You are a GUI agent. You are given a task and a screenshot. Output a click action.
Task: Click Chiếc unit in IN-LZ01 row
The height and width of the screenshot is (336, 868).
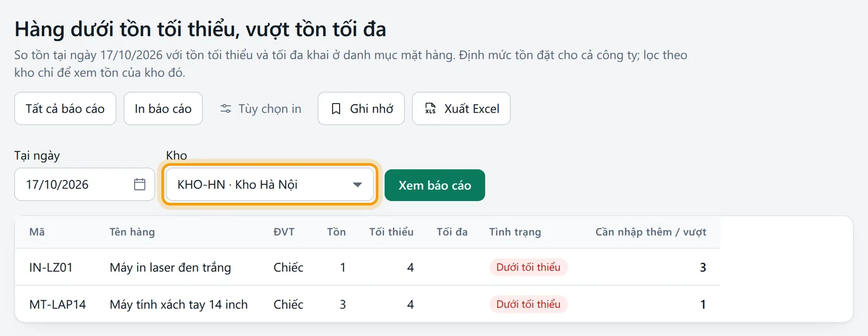289,267
